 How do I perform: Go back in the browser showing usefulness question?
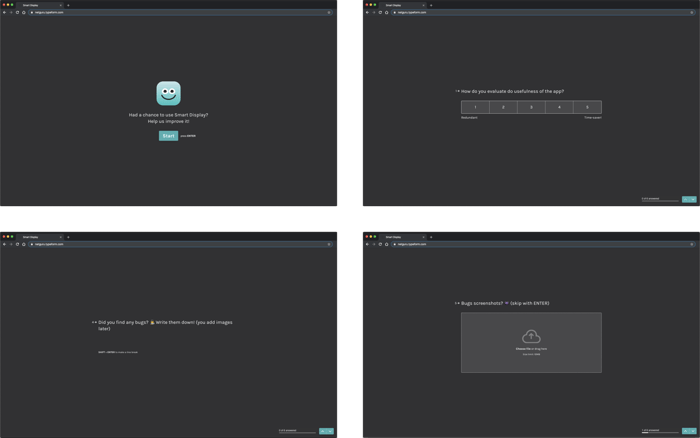click(367, 13)
